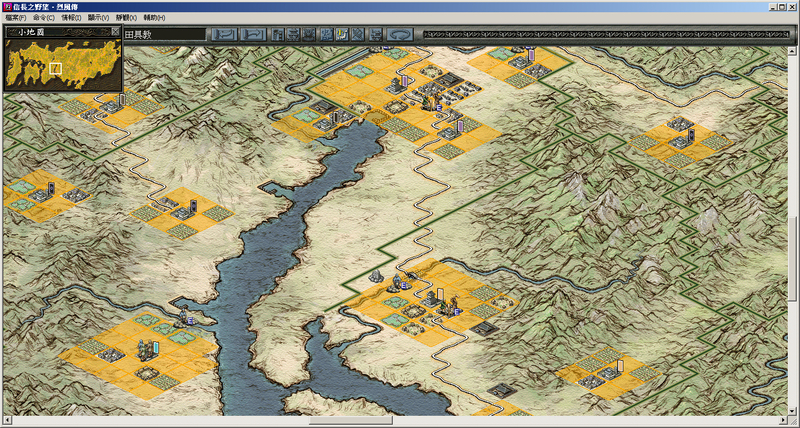Open the 輔助(H) menu
This screenshot has width=800, height=428.
(154, 17)
